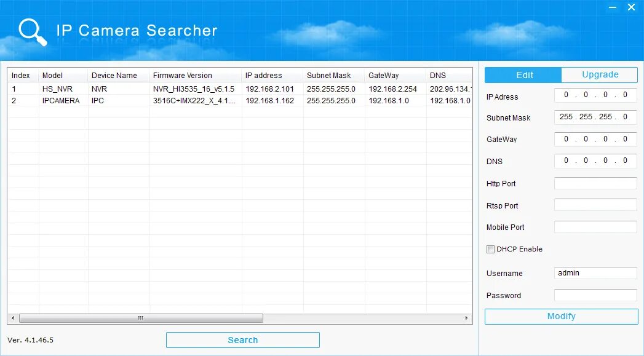Click the magnifying glass search logo
The width and height of the screenshot is (644, 356).
[33, 32]
